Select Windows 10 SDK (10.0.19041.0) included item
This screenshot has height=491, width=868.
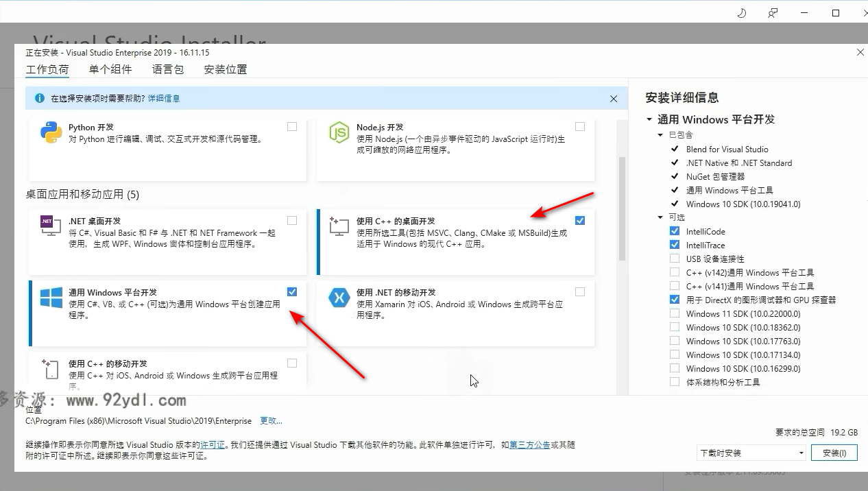tap(743, 204)
